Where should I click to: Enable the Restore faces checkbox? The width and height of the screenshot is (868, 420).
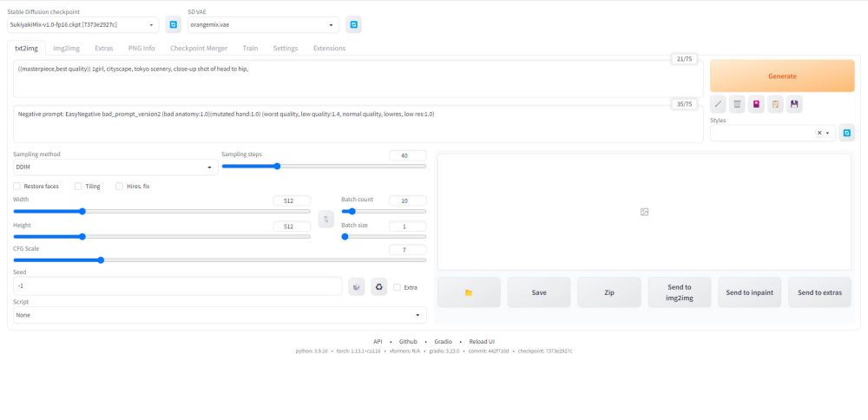coord(17,186)
